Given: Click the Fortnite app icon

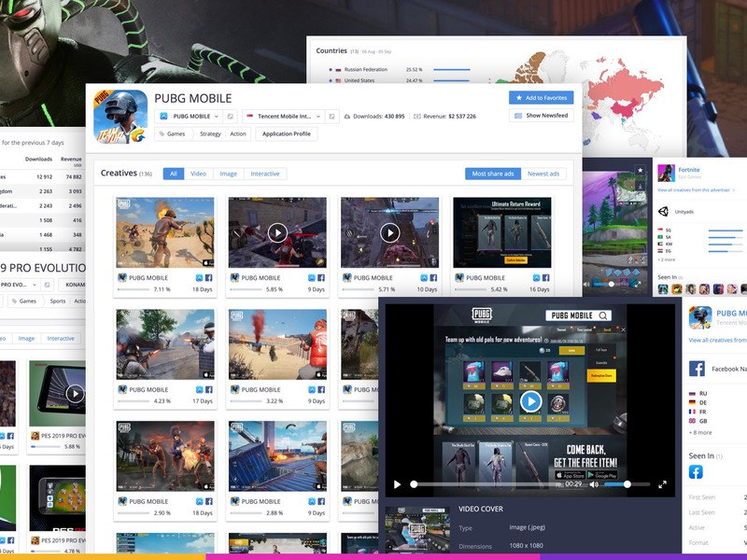Looking at the screenshot, I should coord(666,174).
